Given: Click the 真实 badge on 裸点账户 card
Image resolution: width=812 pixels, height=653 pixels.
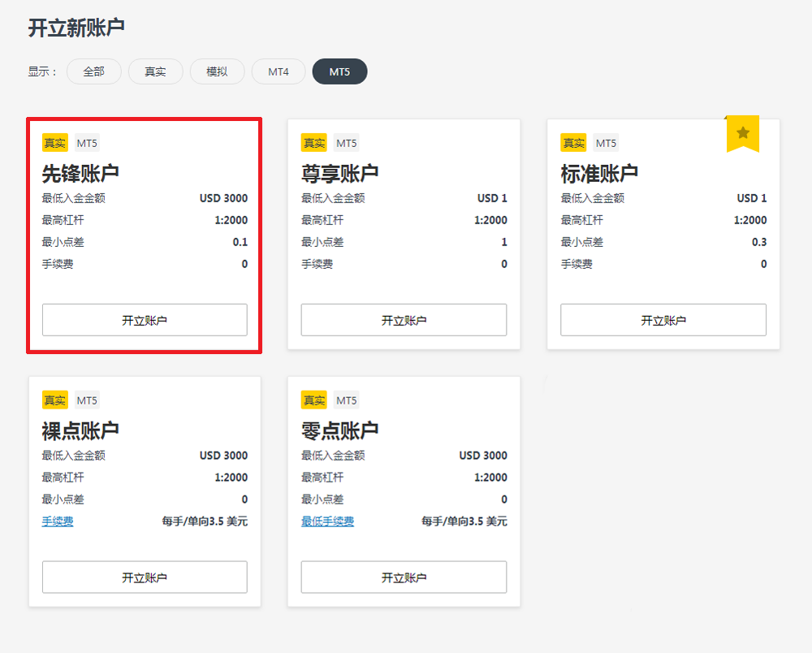Looking at the screenshot, I should coord(55,400).
